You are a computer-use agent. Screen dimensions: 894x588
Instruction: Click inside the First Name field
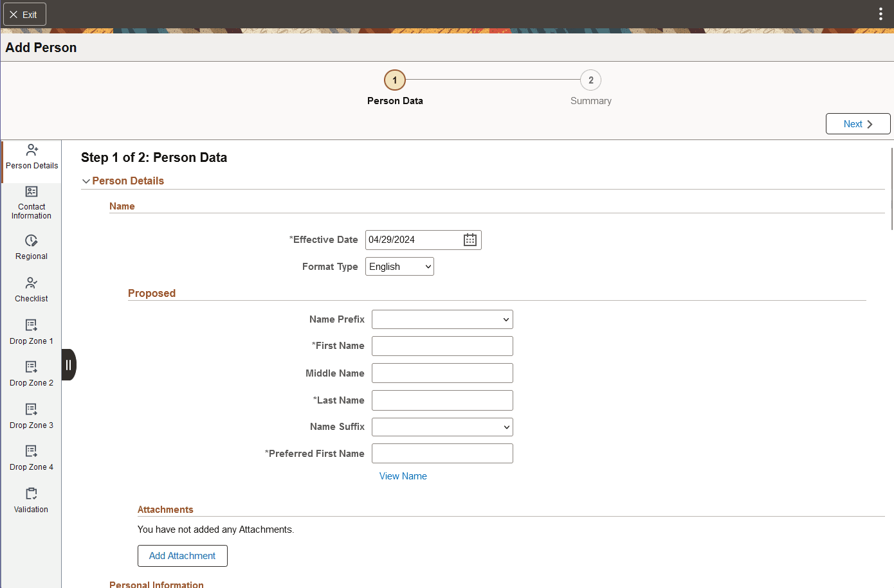pyautogui.click(x=442, y=346)
